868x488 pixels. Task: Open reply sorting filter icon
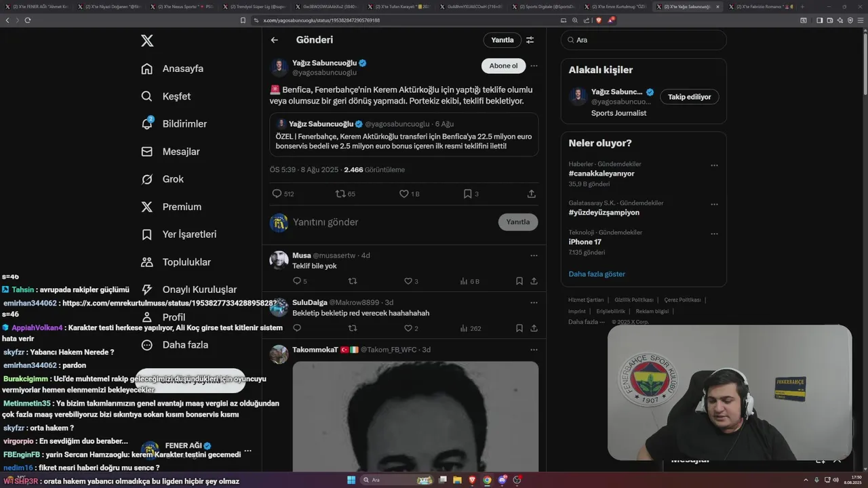pyautogui.click(x=530, y=40)
